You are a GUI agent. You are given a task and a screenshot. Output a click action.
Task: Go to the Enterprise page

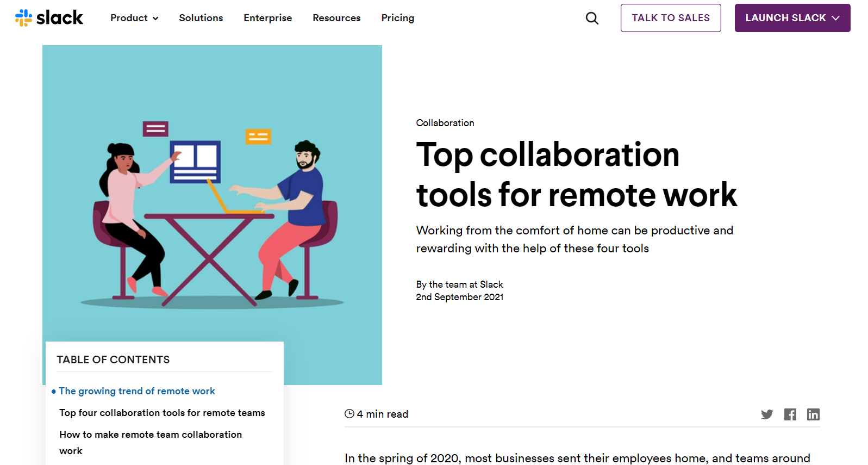click(268, 18)
